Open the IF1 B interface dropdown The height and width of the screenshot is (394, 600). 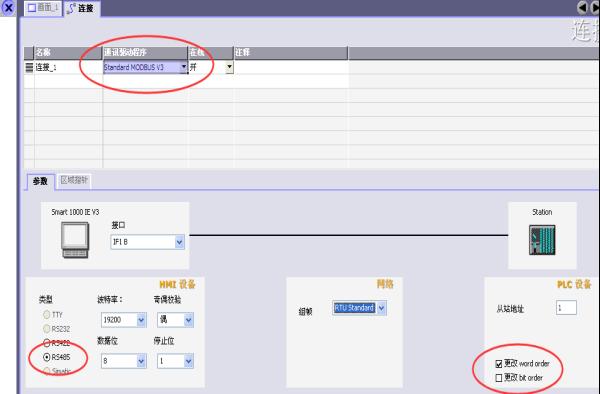point(179,242)
